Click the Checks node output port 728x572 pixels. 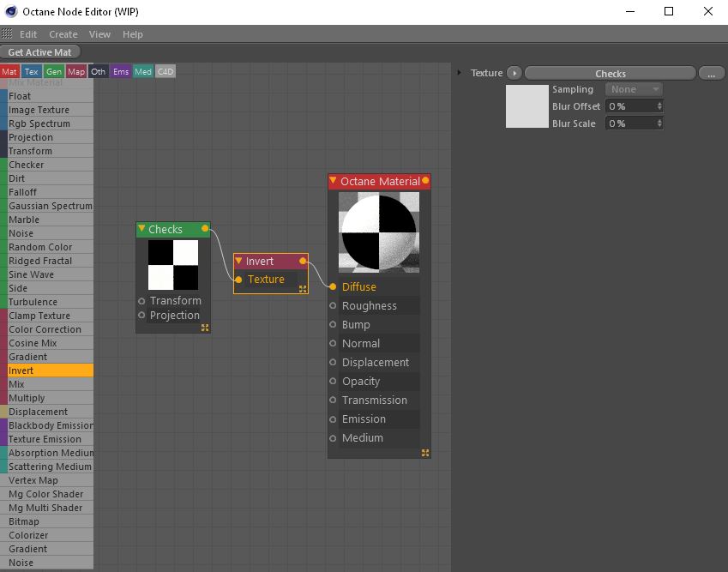coord(205,229)
